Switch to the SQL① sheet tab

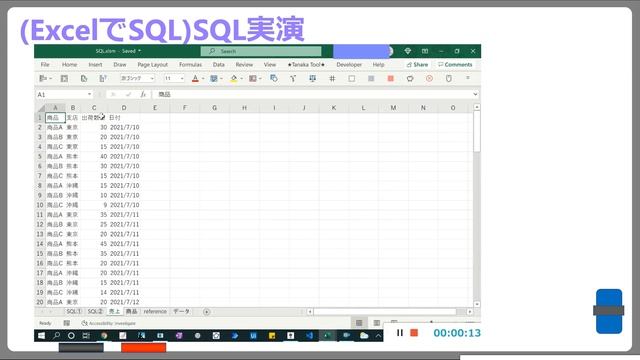[x=74, y=311]
